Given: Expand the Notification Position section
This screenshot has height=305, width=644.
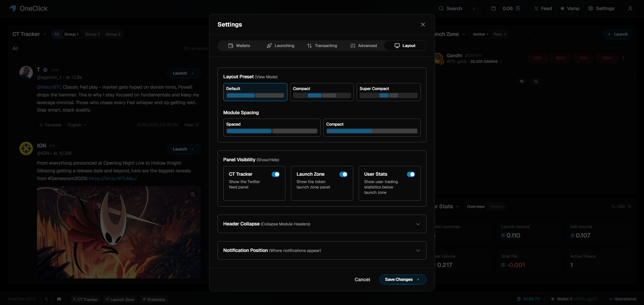Looking at the screenshot, I should tap(322, 251).
